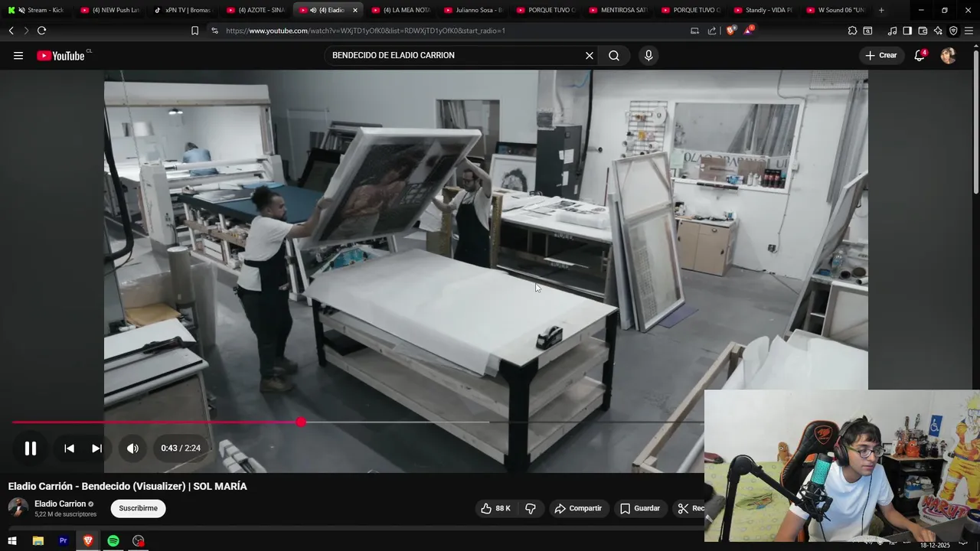Switch to the Standly - VIDA tab
Image resolution: width=980 pixels, height=551 pixels.
764,10
